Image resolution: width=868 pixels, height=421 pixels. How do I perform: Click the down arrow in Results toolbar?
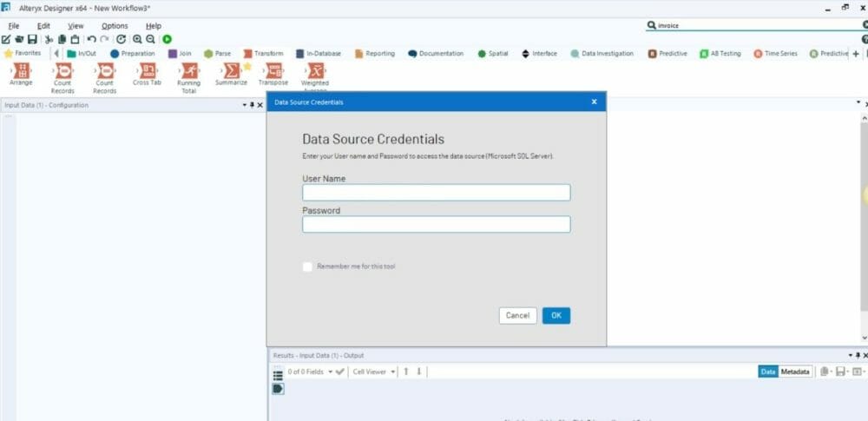point(419,372)
